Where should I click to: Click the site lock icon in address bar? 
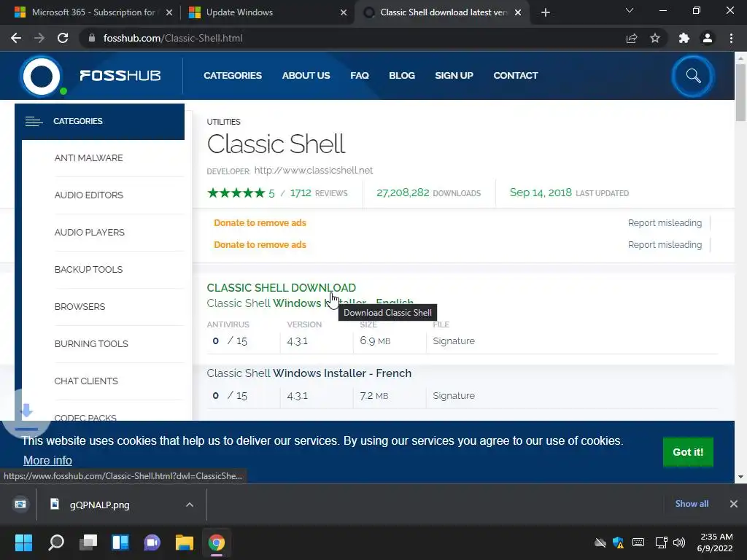click(x=92, y=38)
